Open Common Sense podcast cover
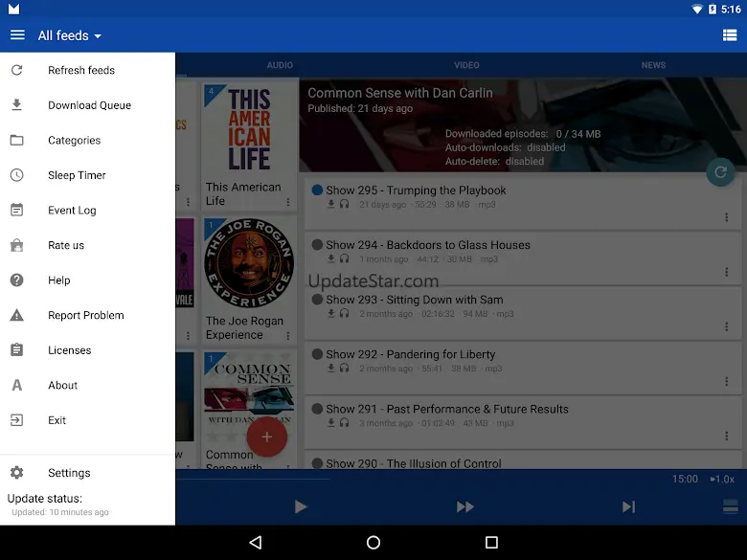747x560 pixels. pos(249,397)
